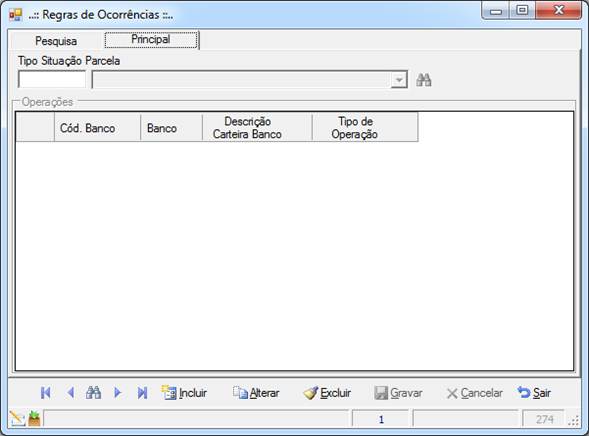Click Gravar button
The image size is (589, 436).
399,393
